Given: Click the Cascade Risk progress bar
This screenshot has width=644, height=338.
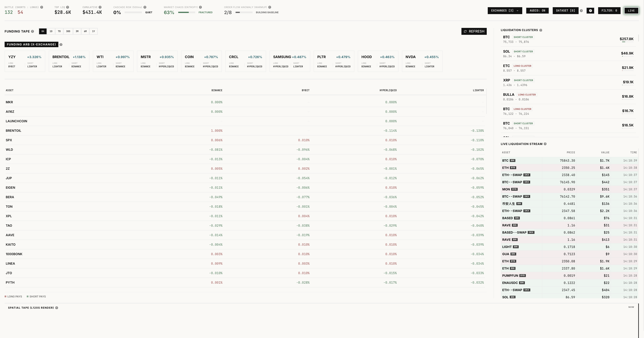Looking at the screenshot, I should [133, 12].
